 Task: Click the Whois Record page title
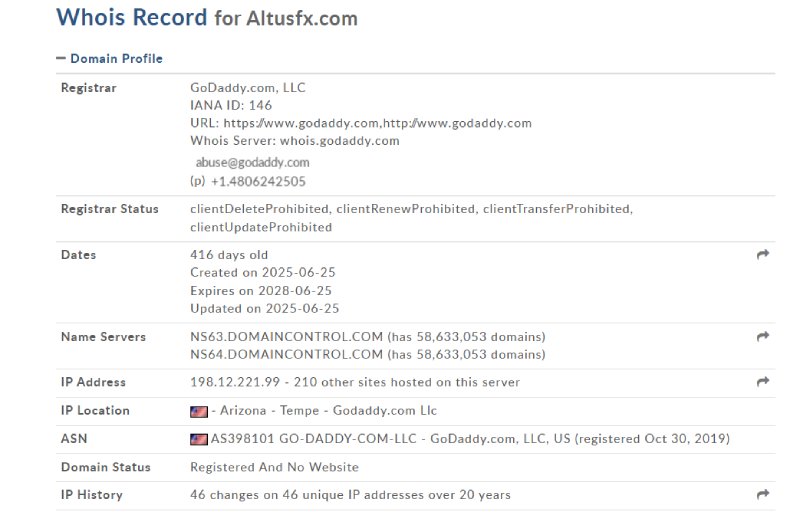(x=207, y=17)
